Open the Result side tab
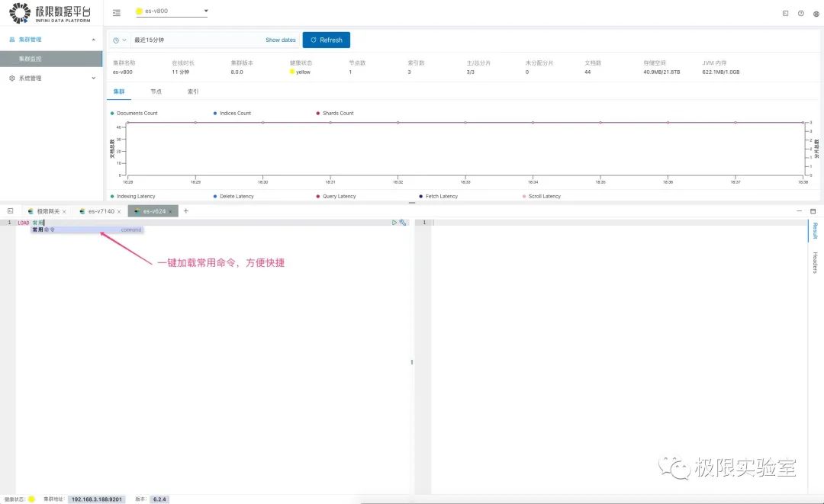This screenshot has height=504, width=824. coord(815,230)
